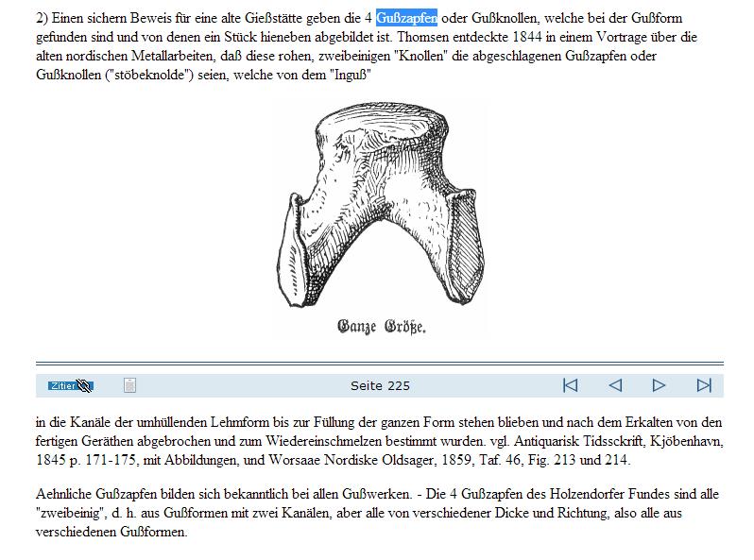This screenshot has width=754, height=560.
Task: Jump to the last page arrow
Action: [704, 385]
